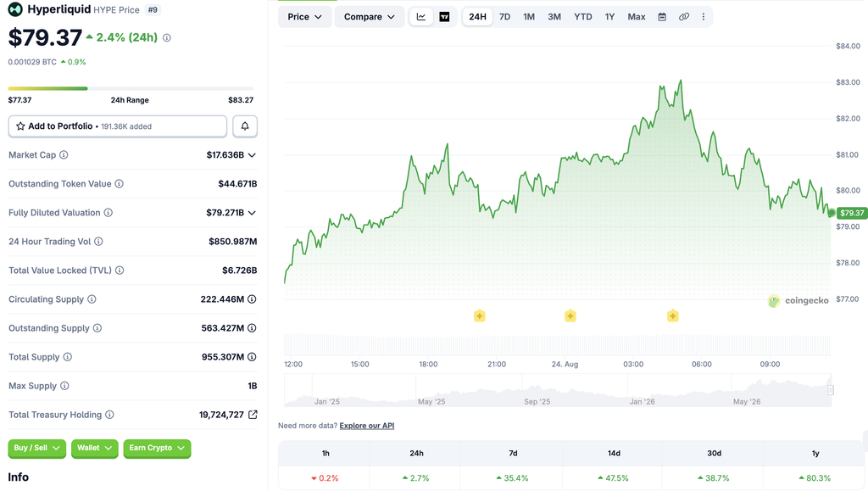The width and height of the screenshot is (868, 491).
Task: Open the Earn Crypto dropdown
Action: tap(157, 448)
